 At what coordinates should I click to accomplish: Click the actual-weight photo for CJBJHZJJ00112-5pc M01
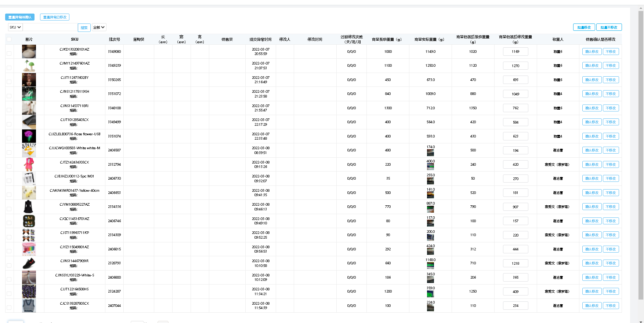pyautogui.click(x=430, y=181)
